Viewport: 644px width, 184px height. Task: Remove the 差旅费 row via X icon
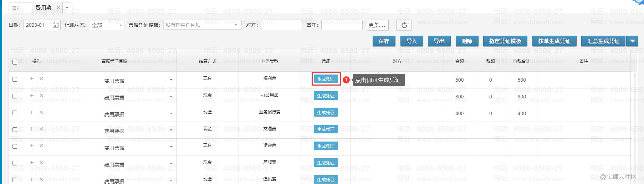click(x=41, y=163)
